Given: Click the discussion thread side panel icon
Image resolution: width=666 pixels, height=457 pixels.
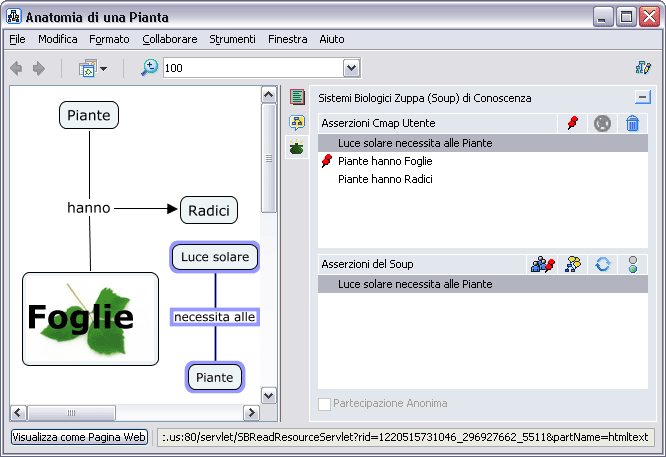Looking at the screenshot, I should (297, 122).
